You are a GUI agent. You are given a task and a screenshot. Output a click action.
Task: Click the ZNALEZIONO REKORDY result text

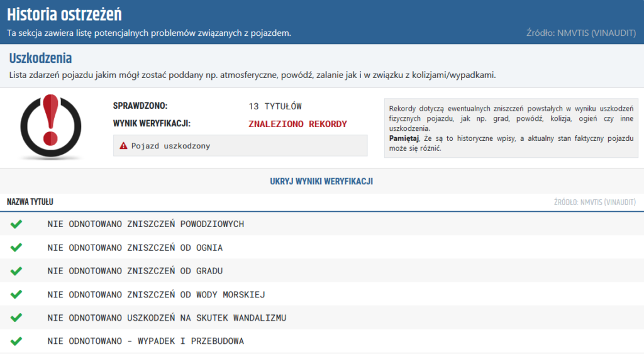click(x=297, y=124)
